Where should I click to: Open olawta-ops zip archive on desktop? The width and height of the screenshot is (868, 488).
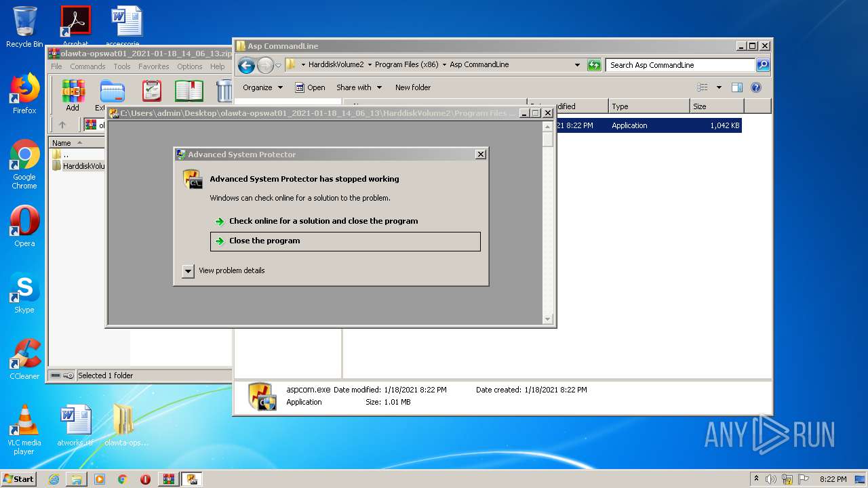[x=126, y=426]
